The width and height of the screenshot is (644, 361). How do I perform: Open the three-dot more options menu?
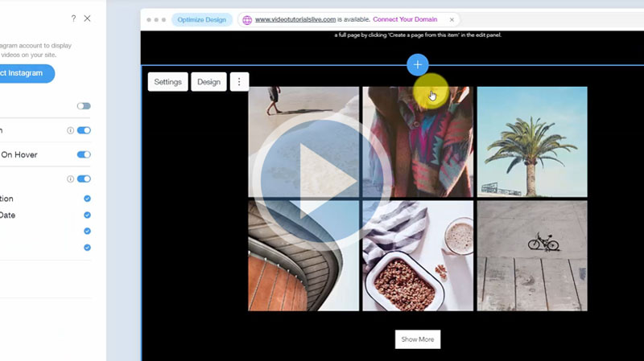tap(238, 82)
